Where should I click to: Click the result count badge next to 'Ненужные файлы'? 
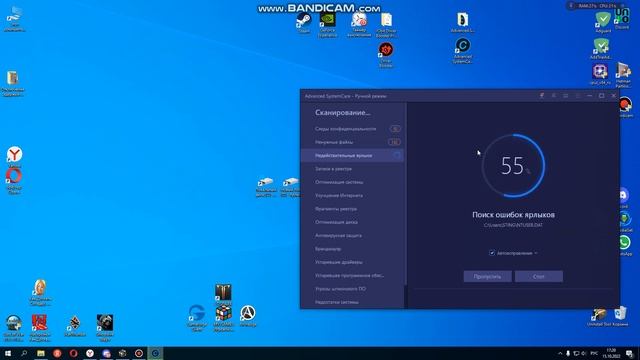point(394,142)
